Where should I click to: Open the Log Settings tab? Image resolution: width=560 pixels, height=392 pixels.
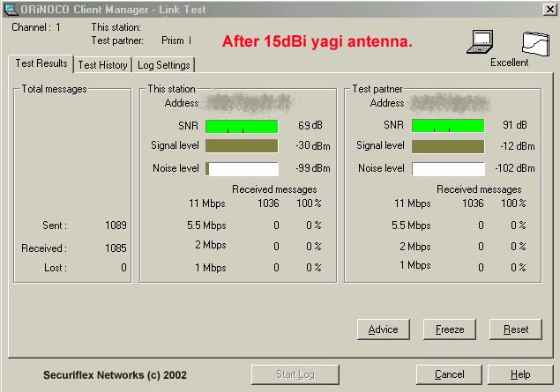pos(163,65)
